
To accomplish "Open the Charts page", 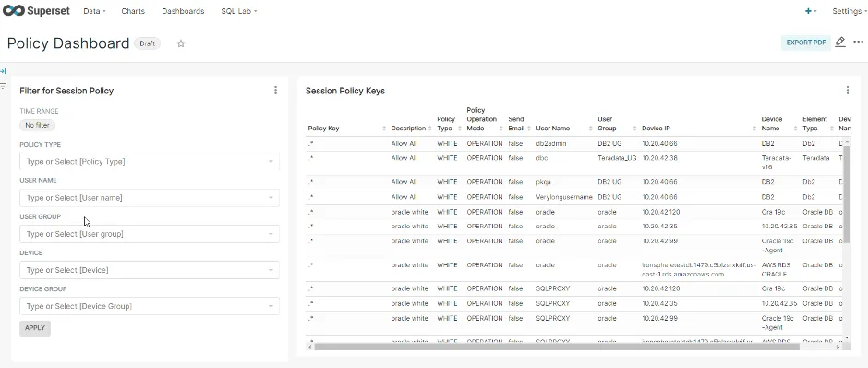I will [133, 11].
